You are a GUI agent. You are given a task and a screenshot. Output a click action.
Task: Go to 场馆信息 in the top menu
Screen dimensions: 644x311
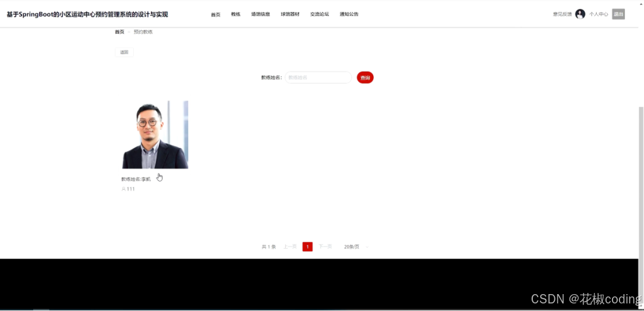coord(260,15)
